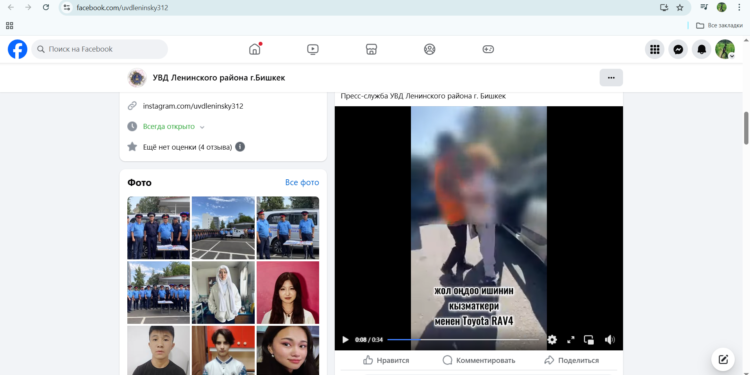Open the young man in black shirt photo
Image resolution: width=750 pixels, height=375 pixels.
159,350
